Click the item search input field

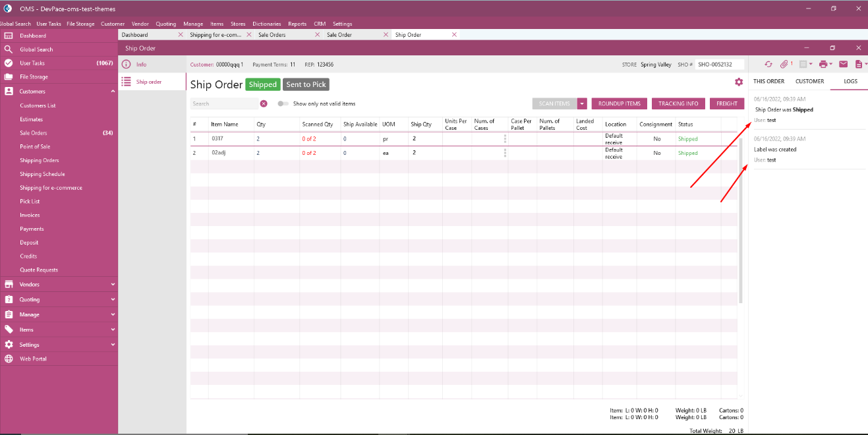[224, 103]
